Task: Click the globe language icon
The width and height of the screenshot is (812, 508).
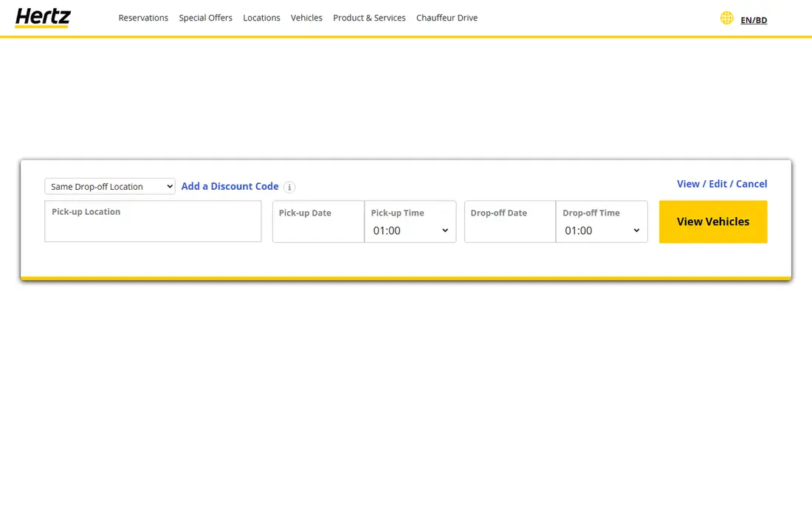Action: 726,18
